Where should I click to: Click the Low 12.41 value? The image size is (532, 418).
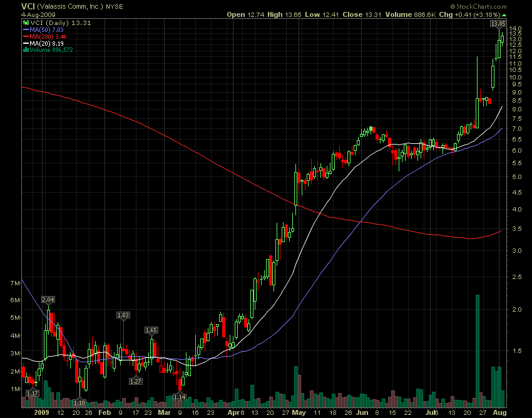[x=322, y=14]
